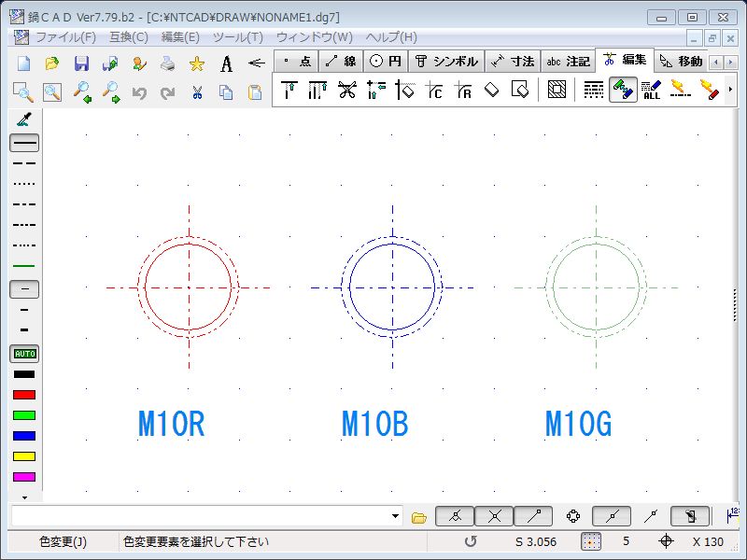Open the ツール(T) menu
The width and height of the screenshot is (747, 560).
click(x=238, y=37)
